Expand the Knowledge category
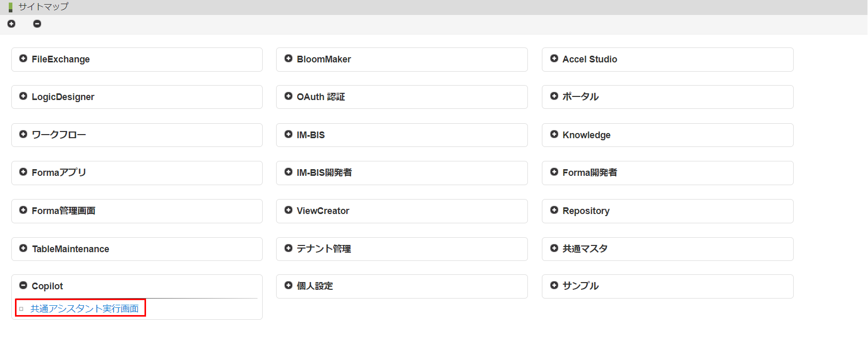Image resolution: width=868 pixels, height=362 pixels. [x=554, y=134]
